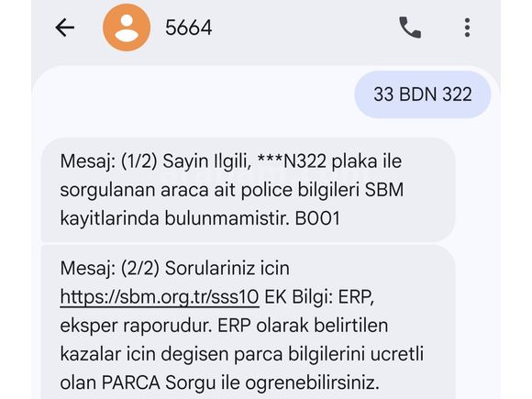Screen dimensions: 532x399
Task: Tap the 'kayitlarinda bulunmamistir' line
Action: pos(174,218)
